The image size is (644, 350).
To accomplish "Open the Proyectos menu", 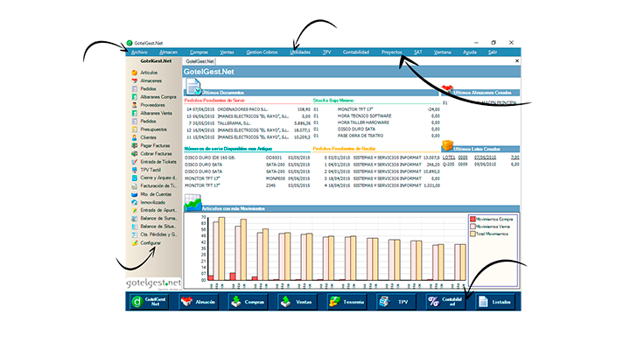I will [x=392, y=52].
